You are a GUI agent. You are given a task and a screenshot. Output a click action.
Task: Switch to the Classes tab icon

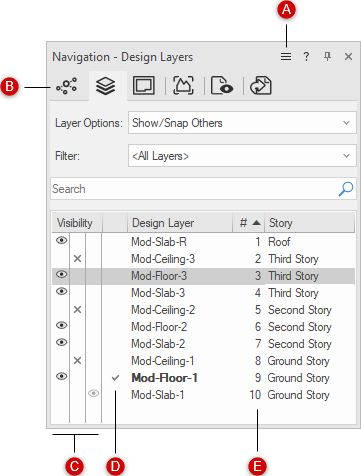[67, 86]
